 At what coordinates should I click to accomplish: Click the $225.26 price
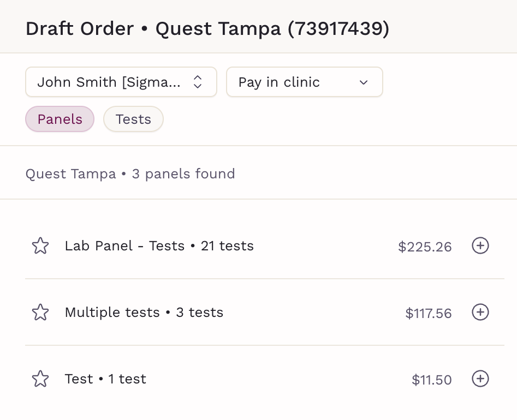point(425,247)
